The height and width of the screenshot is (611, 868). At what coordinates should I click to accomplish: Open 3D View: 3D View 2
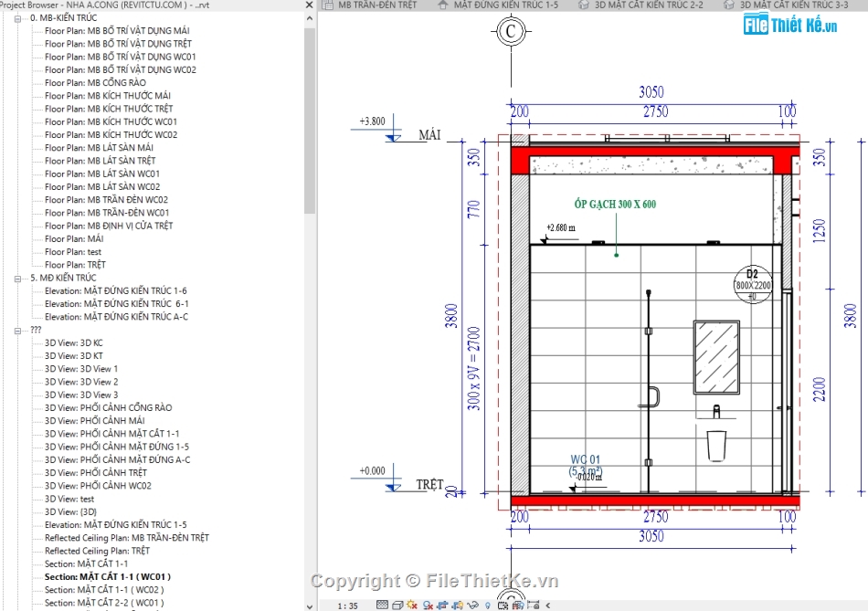(x=81, y=383)
